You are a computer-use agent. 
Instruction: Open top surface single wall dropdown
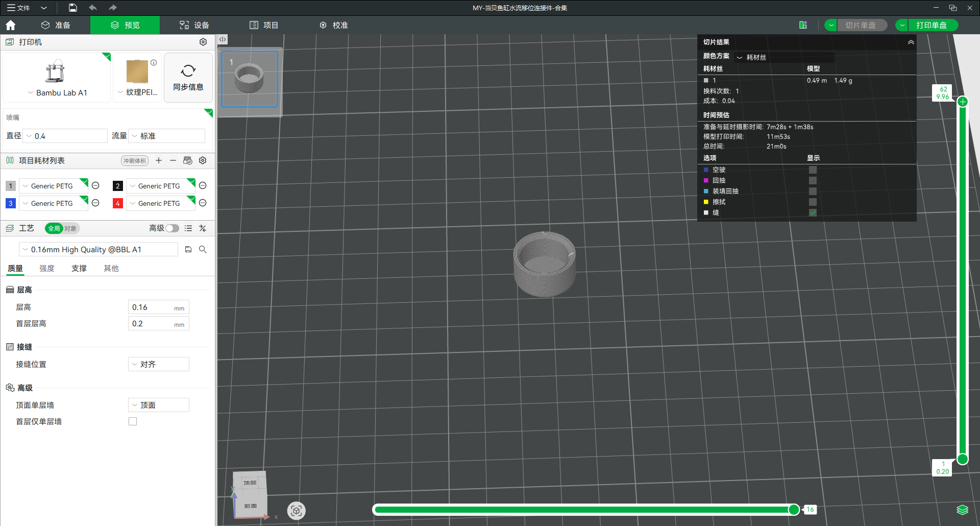click(x=159, y=405)
